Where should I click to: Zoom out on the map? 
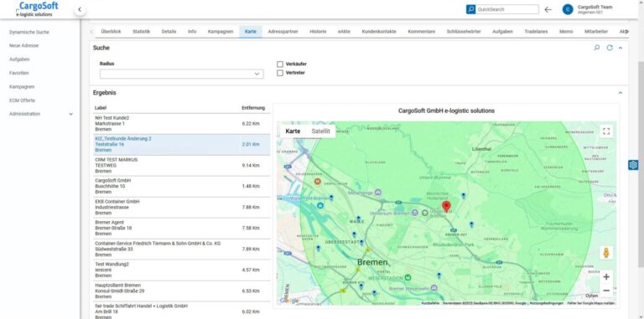point(606,291)
